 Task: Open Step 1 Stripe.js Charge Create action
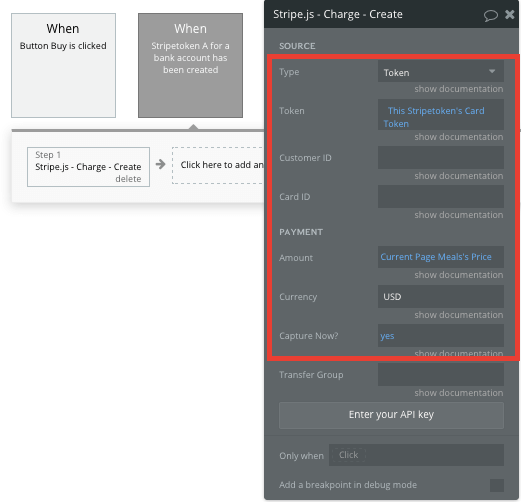coord(88,167)
